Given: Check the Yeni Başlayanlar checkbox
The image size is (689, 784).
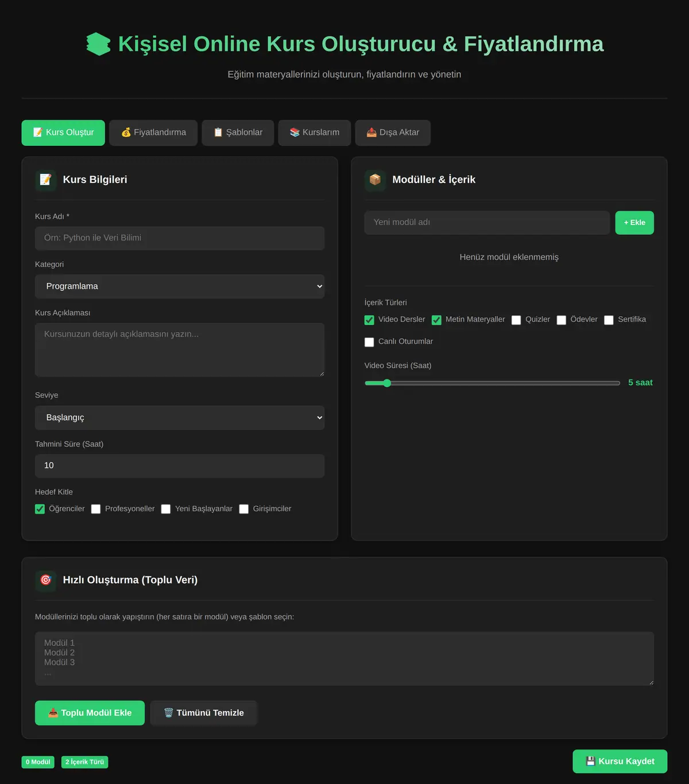Looking at the screenshot, I should click(166, 509).
